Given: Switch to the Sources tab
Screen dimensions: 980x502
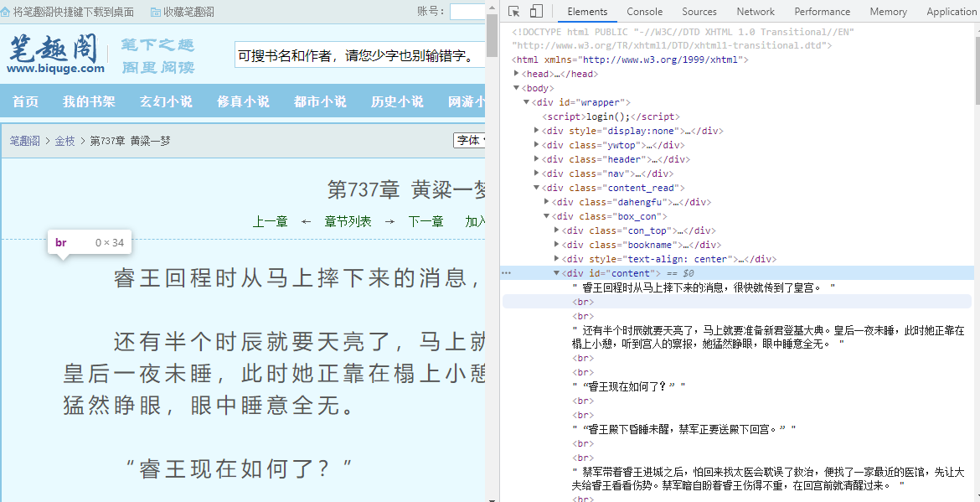Looking at the screenshot, I should pyautogui.click(x=699, y=11).
